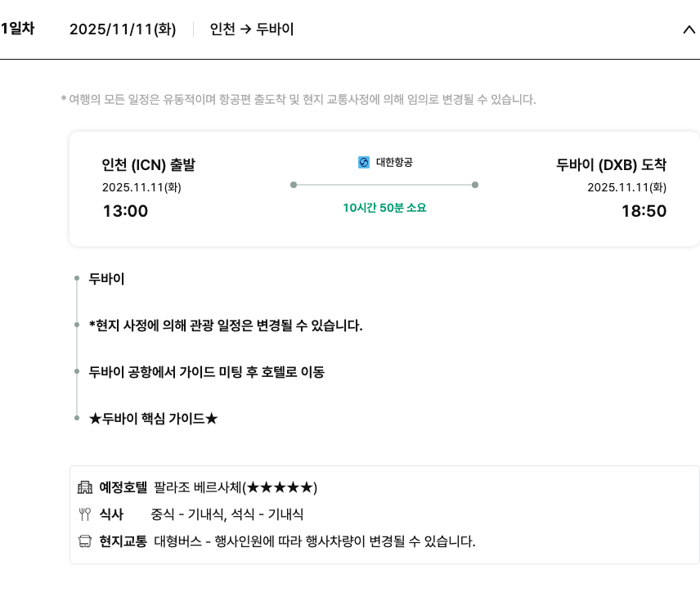Viewport: 700px width, 597px height.
Task: Click the ★두바이 핵심 가이드★ item
Action: coord(154,419)
